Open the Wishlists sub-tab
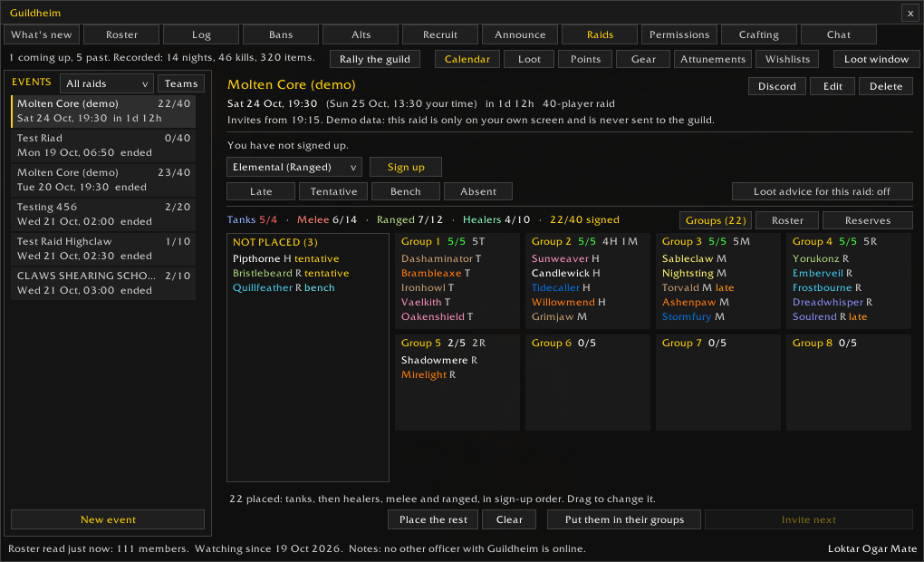The width and height of the screenshot is (924, 562). [787, 59]
